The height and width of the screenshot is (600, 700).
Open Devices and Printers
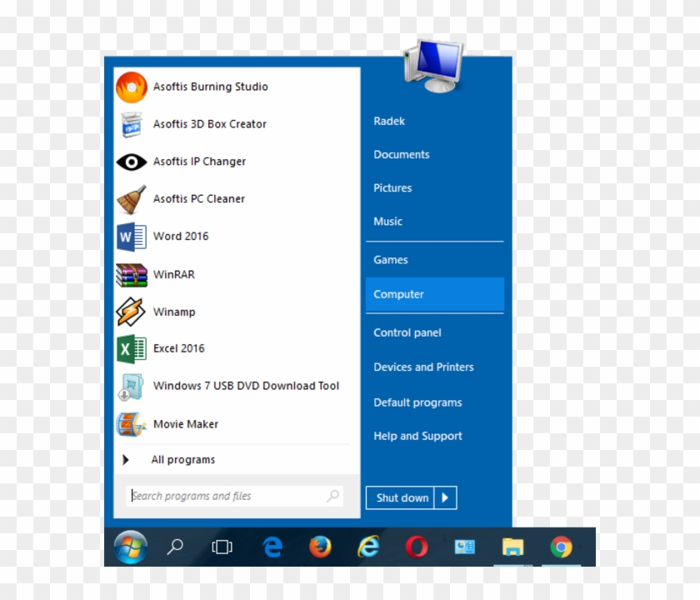[x=423, y=367]
